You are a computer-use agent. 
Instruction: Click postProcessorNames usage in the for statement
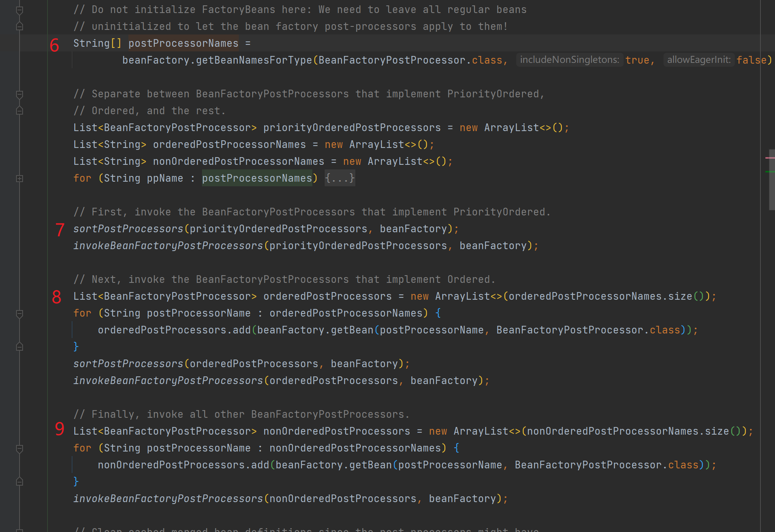click(257, 178)
